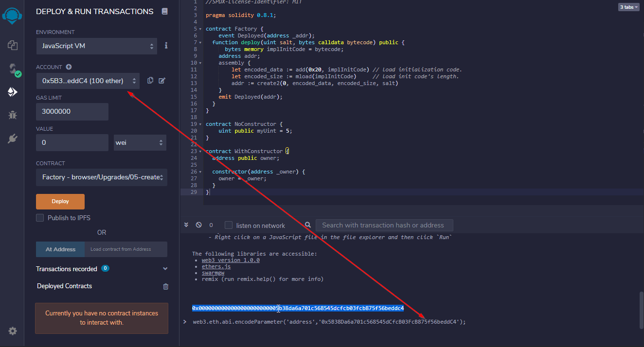Focus the GAS LIMIT field

tap(72, 111)
